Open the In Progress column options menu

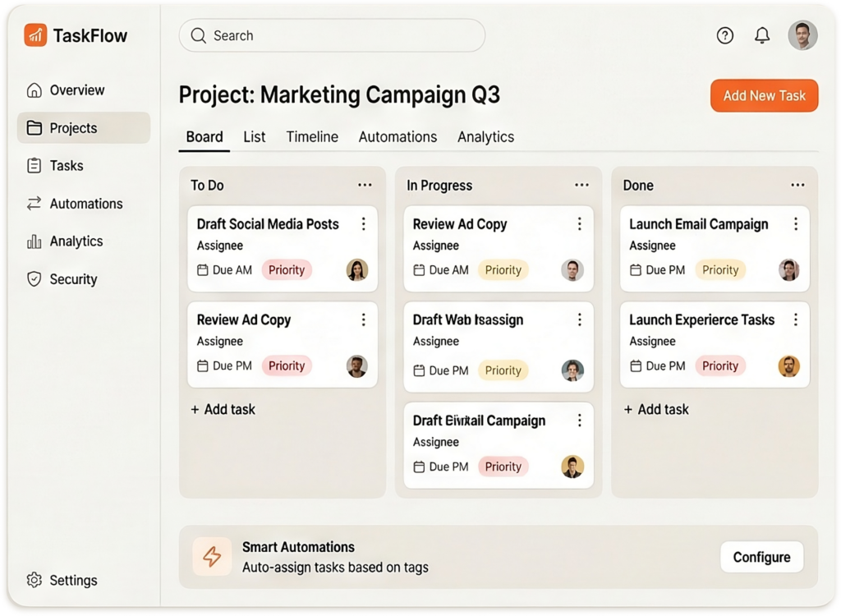[581, 185]
